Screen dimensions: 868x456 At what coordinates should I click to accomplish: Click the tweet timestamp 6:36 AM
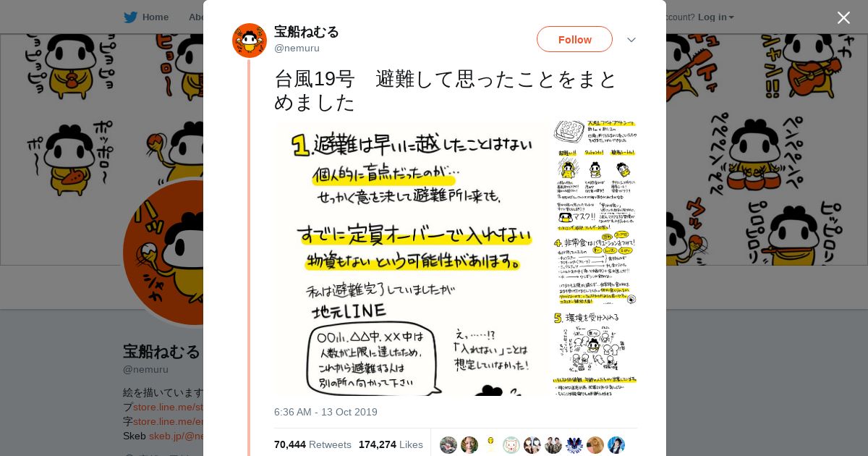325,412
